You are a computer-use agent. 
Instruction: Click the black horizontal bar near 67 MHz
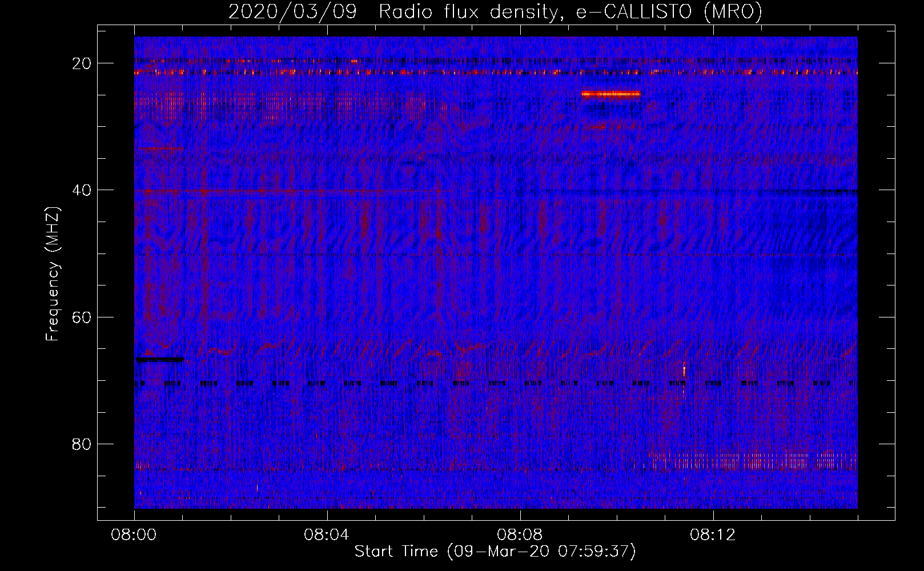[x=160, y=359]
